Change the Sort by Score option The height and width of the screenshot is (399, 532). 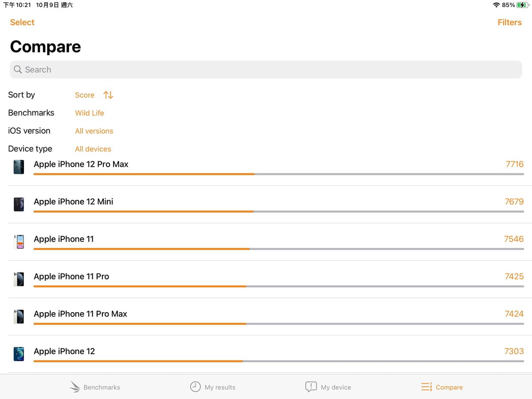85,95
